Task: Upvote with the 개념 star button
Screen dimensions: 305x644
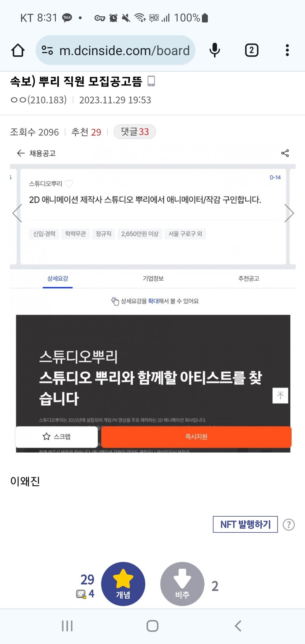Action: [123, 584]
